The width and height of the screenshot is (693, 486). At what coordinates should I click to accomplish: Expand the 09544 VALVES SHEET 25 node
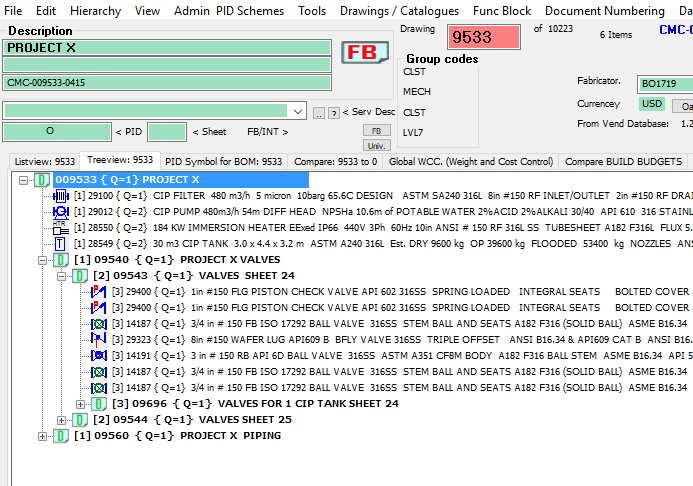61,420
